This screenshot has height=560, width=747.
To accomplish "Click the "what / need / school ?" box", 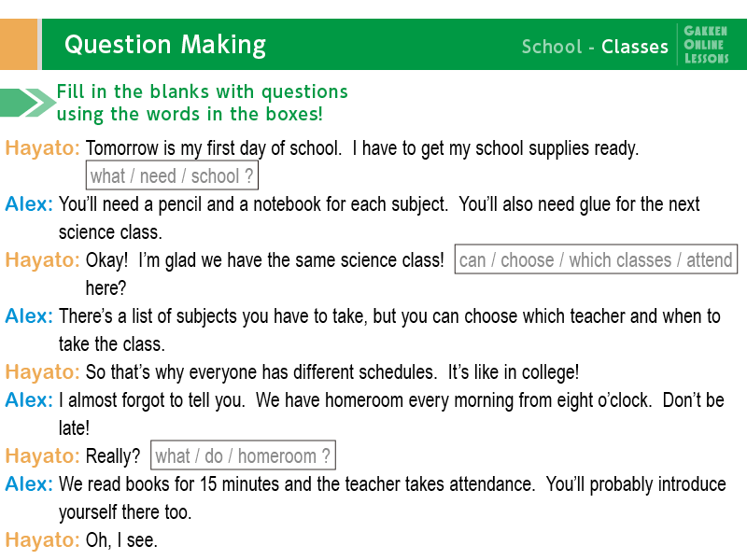I will pos(172,175).
